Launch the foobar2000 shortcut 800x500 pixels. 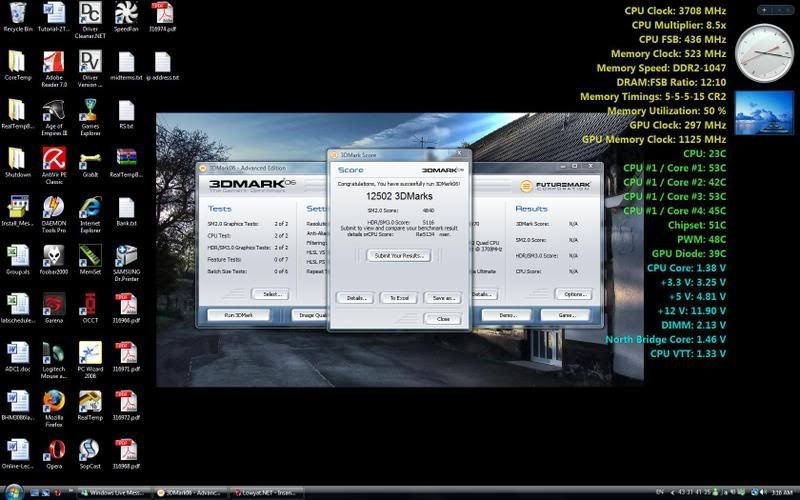click(54, 257)
